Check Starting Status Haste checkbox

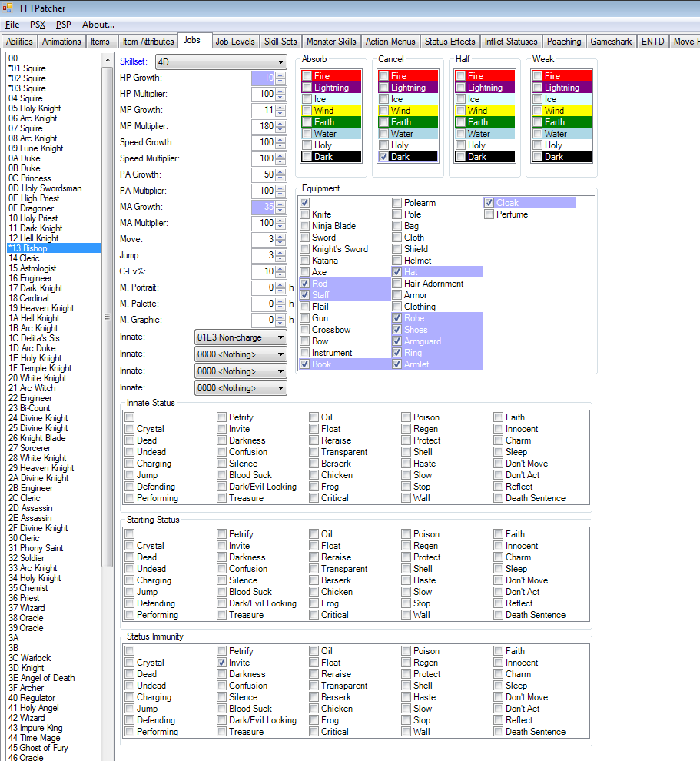406,580
